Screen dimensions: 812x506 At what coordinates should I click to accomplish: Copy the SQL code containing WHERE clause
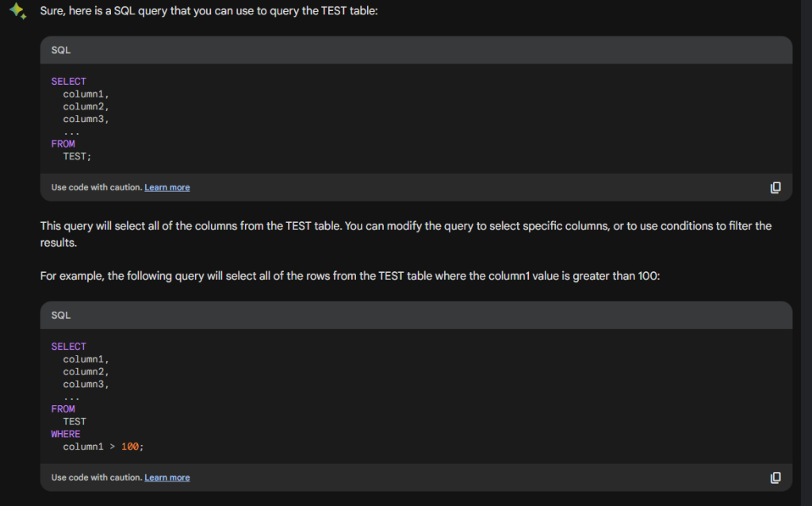[776, 477]
